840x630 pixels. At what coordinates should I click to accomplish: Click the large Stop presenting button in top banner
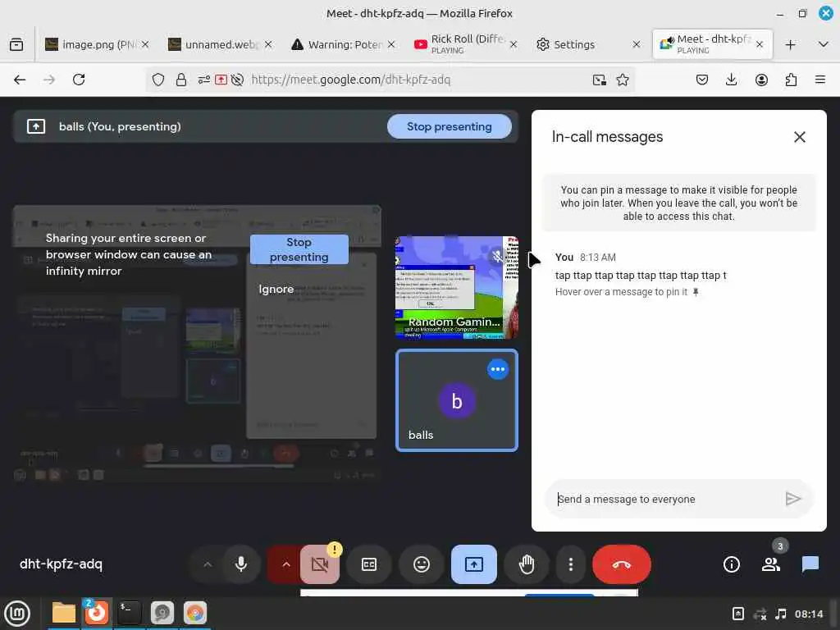(x=449, y=126)
